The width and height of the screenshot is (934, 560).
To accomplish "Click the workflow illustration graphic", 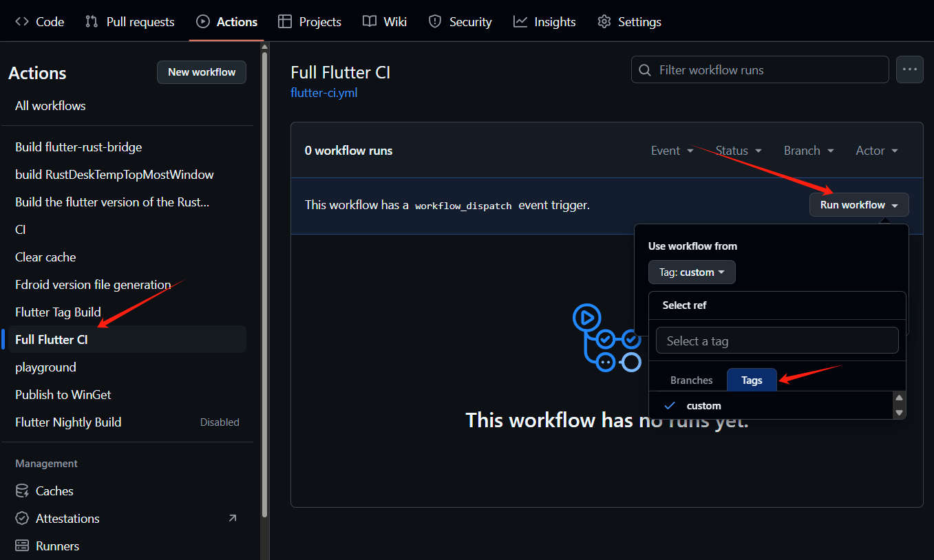I will pos(607,338).
